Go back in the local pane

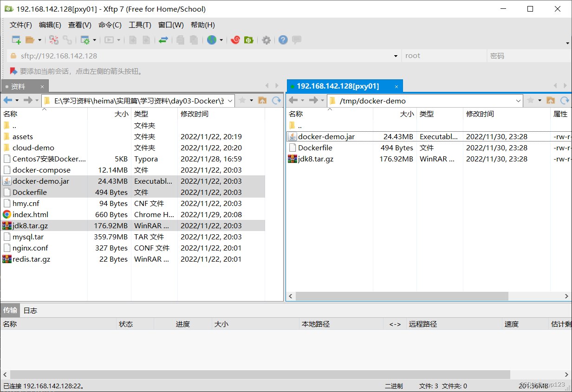pyautogui.click(x=8, y=100)
